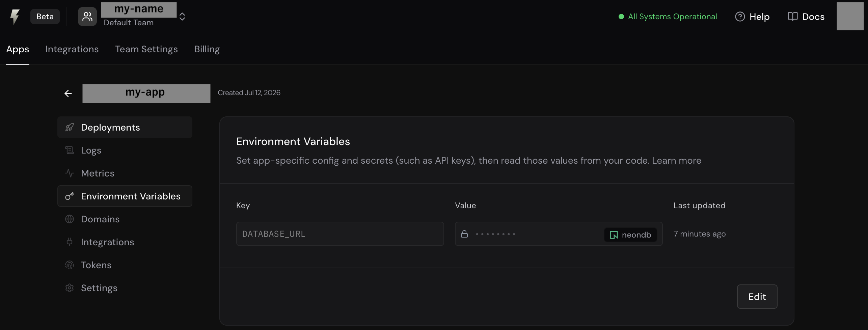Image resolution: width=868 pixels, height=330 pixels.
Task: Click the lock icon in Value
Action: tap(464, 234)
